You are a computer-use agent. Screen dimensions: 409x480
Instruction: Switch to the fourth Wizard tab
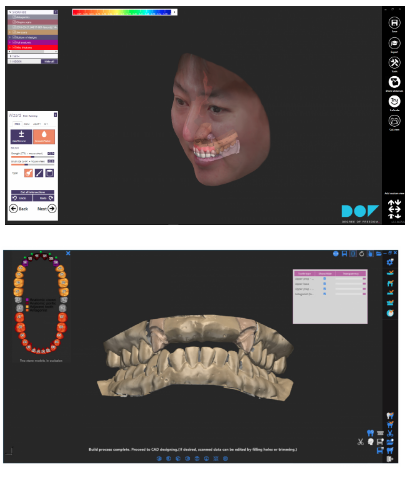[46, 124]
